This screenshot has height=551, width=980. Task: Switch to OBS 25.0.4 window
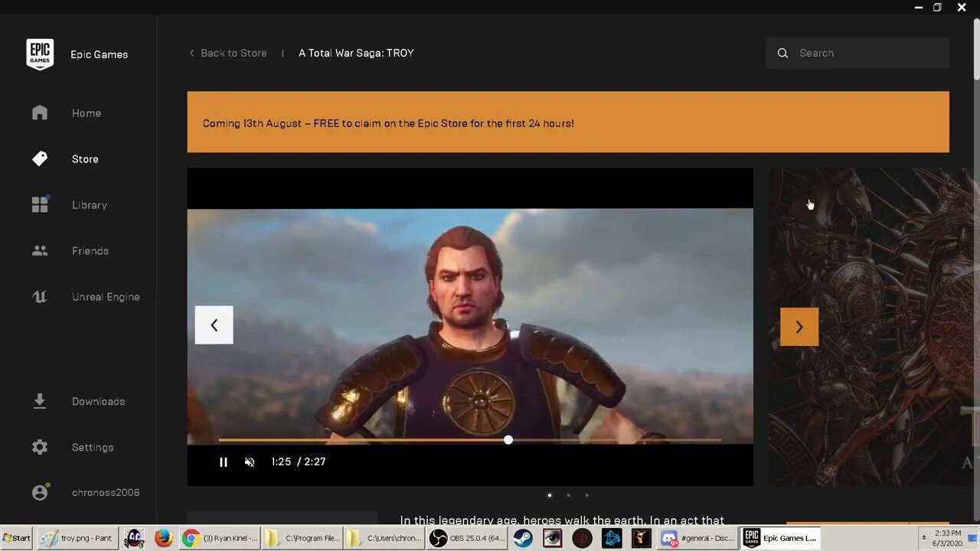[x=467, y=538]
